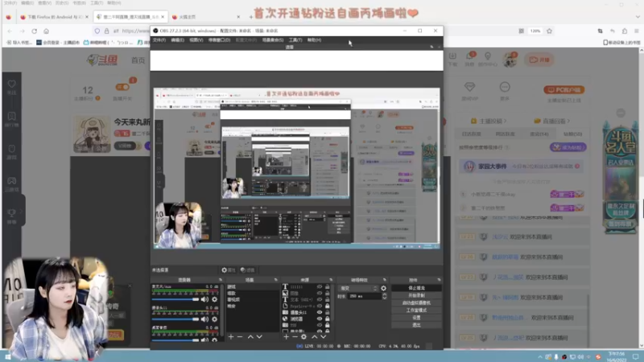Pop out the controls dock panel
The width and height of the screenshot is (644, 362).
tap(439, 280)
